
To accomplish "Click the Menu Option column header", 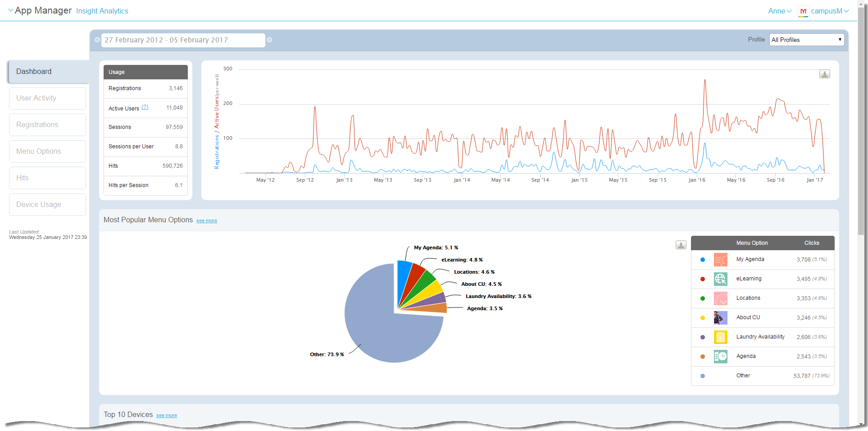I will click(752, 243).
